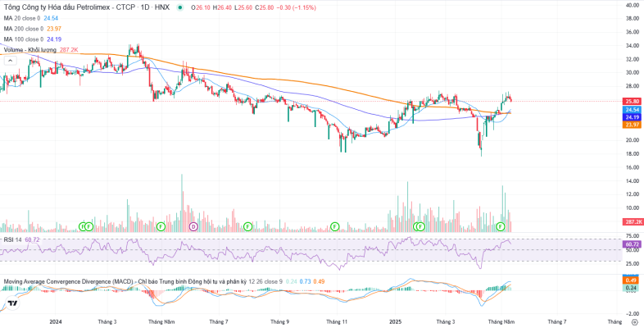Select the MACD indicator legend title
Screen dimensions: 644x328
tap(125, 281)
